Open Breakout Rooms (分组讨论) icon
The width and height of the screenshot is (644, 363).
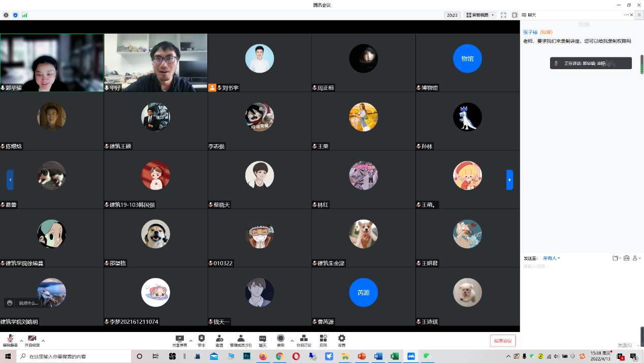coord(304,340)
